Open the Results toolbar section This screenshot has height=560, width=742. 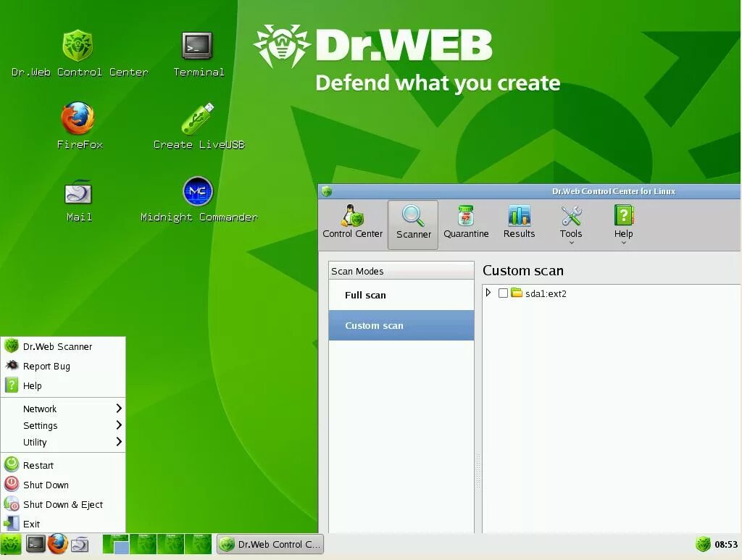coord(519,222)
